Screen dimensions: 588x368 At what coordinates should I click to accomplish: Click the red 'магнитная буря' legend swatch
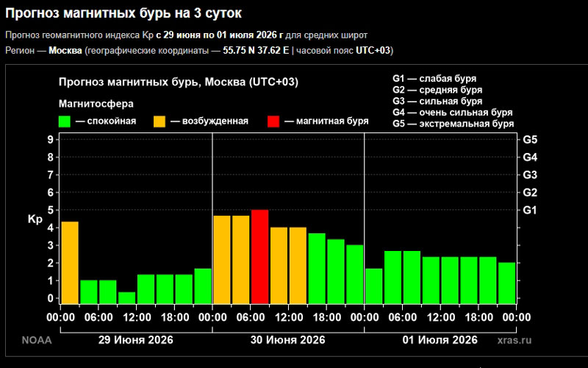273,121
